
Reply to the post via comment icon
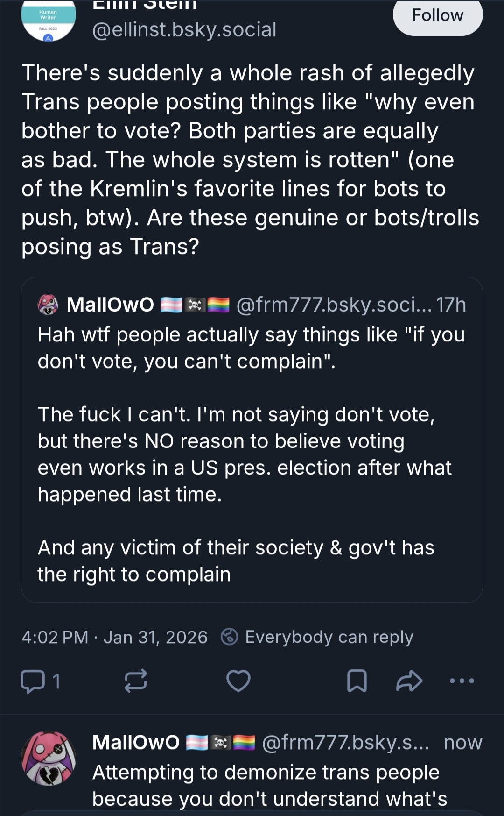(x=33, y=681)
